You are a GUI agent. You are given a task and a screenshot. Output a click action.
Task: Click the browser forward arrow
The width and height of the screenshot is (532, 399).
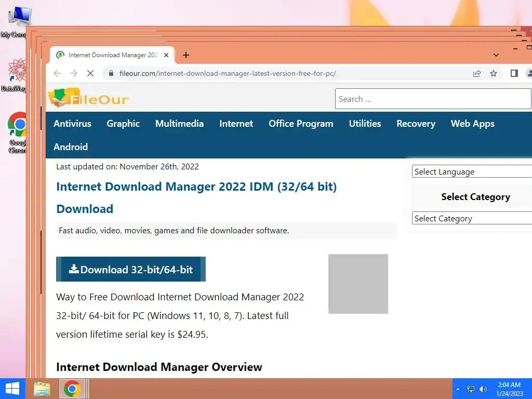point(74,73)
